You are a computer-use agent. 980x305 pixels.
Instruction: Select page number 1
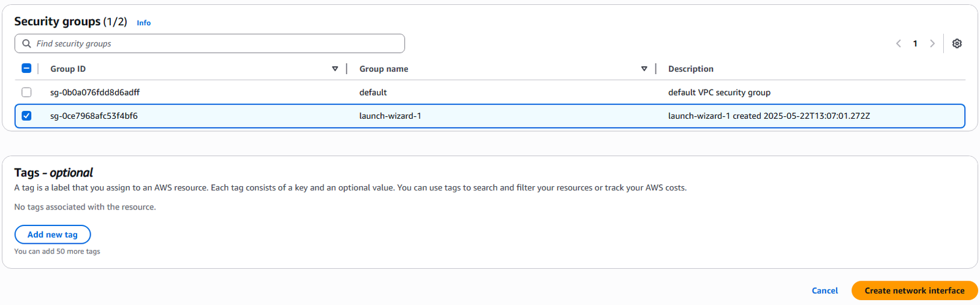pyautogui.click(x=915, y=43)
